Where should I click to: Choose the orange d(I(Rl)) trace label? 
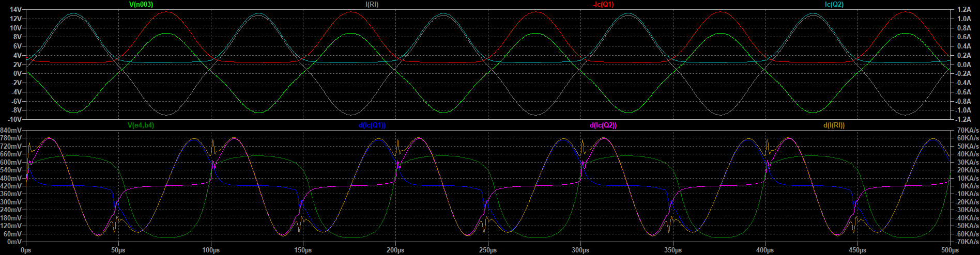pyautogui.click(x=834, y=125)
